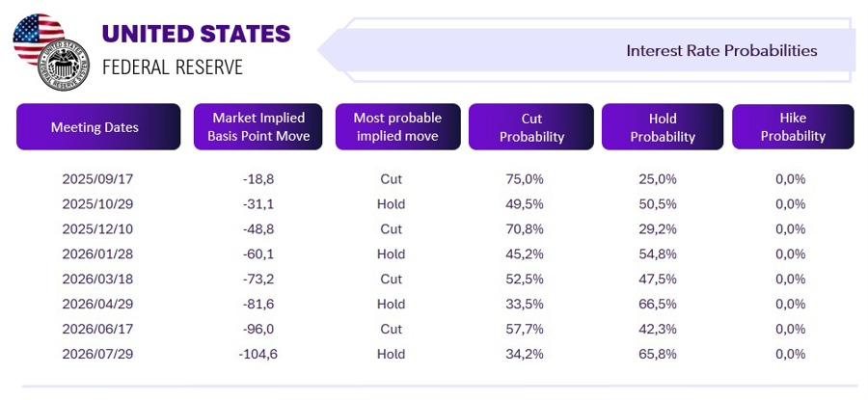Viewport: 868px width, 400px height.
Task: Click the 75,0% cut probability cell
Action: point(525,179)
